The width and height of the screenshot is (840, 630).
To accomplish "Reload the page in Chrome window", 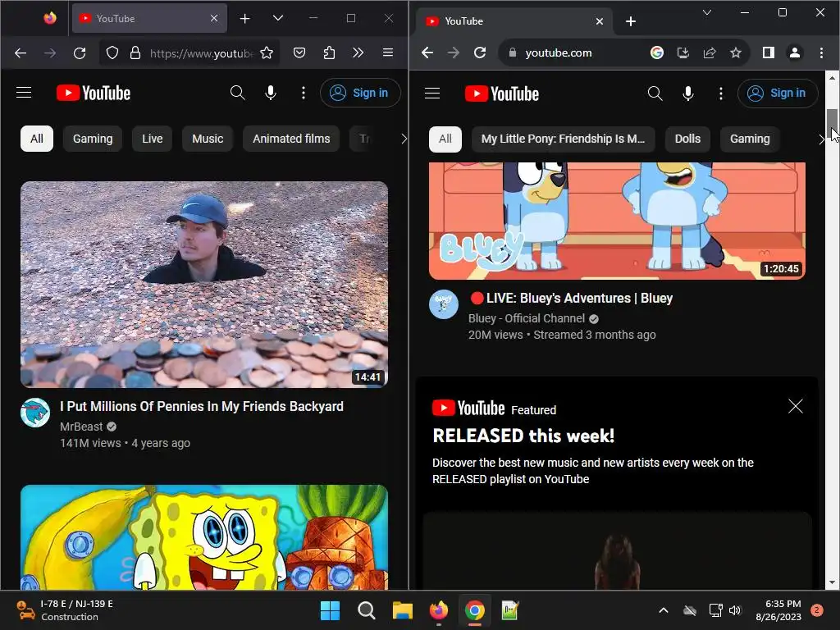I will click(x=480, y=52).
